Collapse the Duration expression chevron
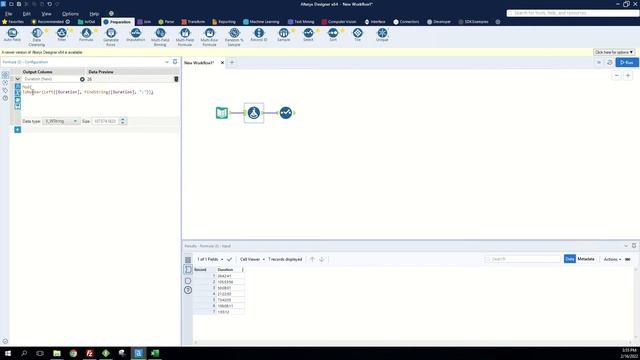The width and height of the screenshot is (640, 360). click(x=18, y=79)
